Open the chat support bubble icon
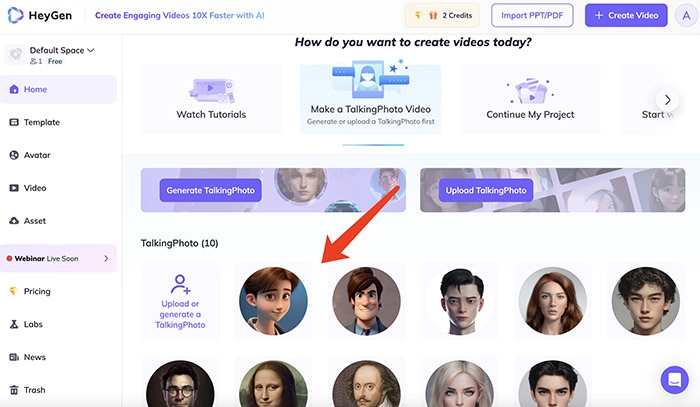Viewport: 700px width, 407px height. coord(675,381)
